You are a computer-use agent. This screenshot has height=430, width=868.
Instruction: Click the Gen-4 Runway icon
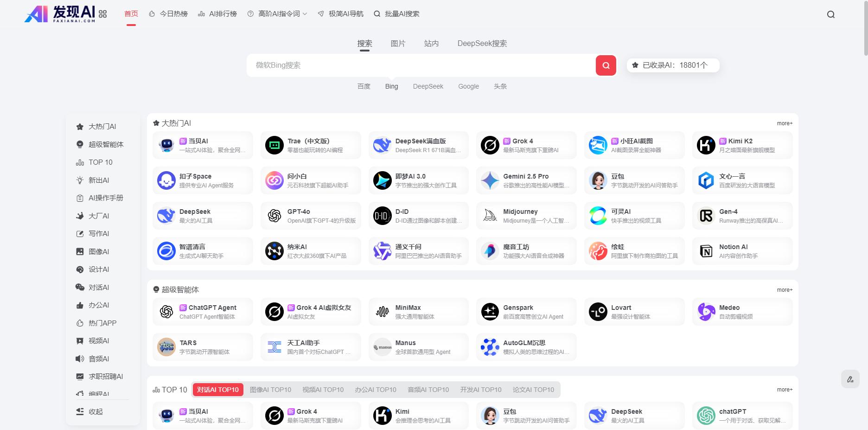click(706, 216)
